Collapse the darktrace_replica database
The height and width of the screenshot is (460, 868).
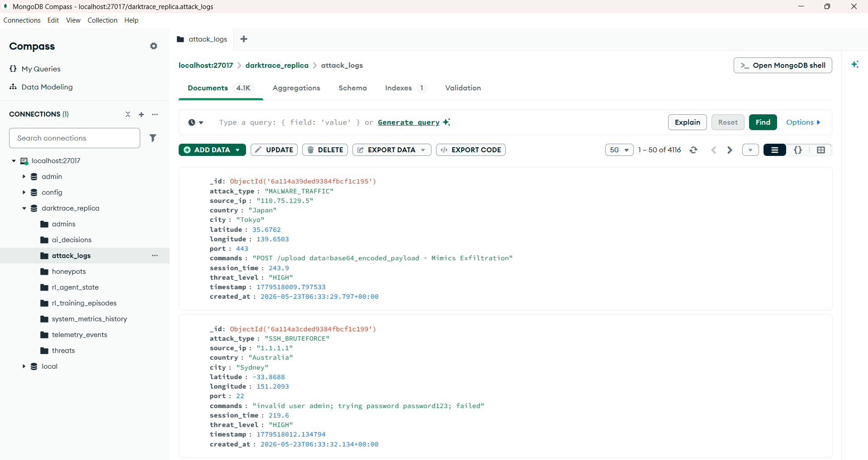(24, 208)
